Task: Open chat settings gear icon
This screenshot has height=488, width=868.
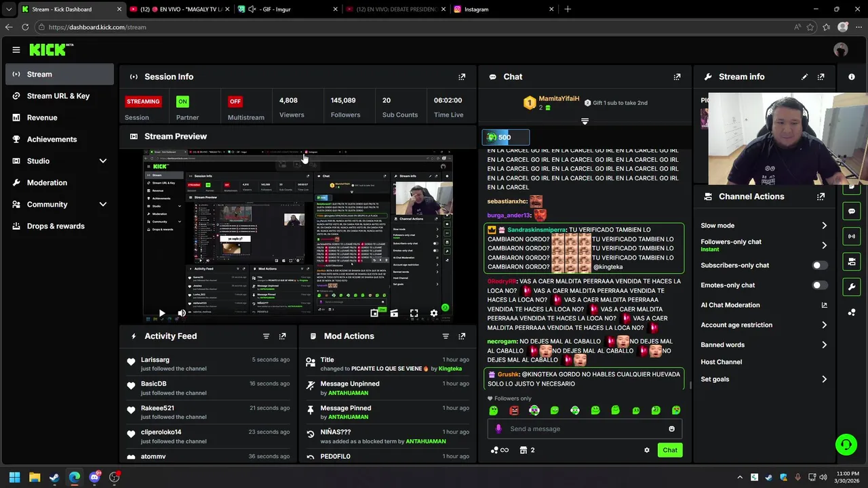Action: click(647, 450)
